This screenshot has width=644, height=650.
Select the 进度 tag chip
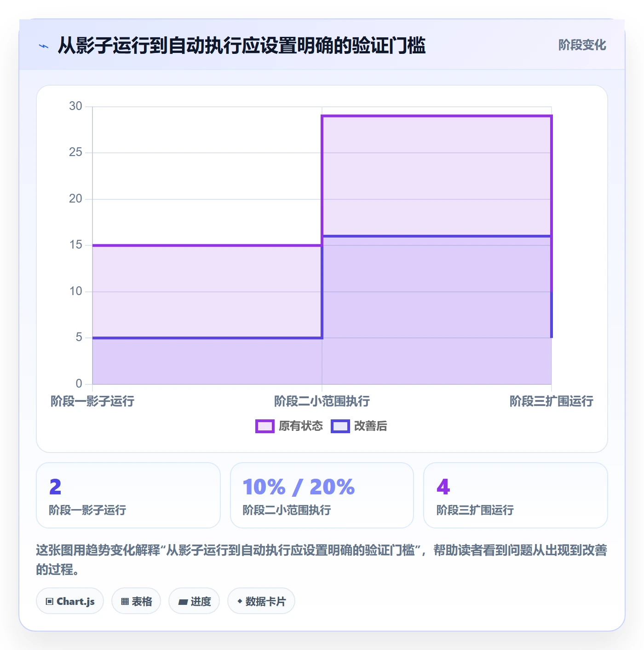pos(194,601)
